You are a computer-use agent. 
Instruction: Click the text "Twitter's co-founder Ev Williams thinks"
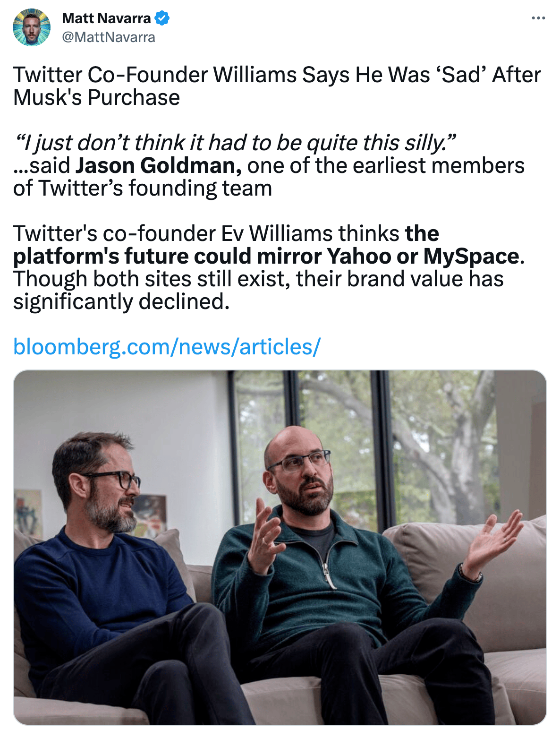206,234
